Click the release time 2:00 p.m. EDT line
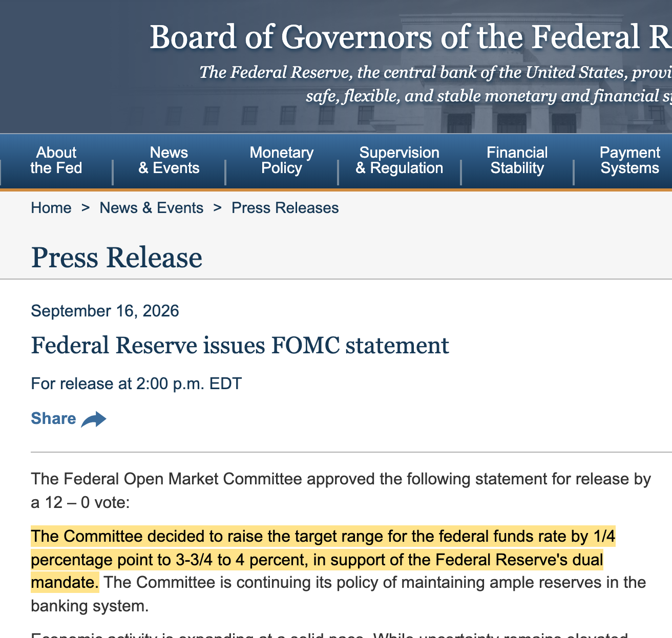The image size is (672, 638). (136, 384)
